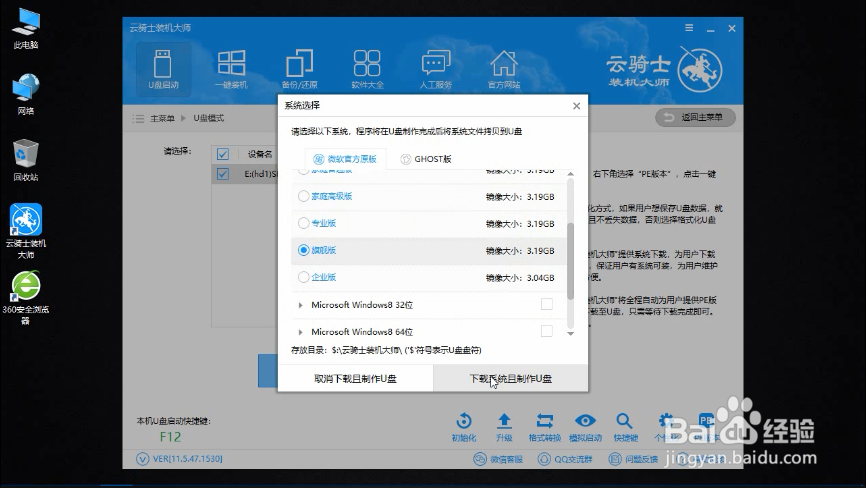Open QQ交流群 in the status bar
This screenshot has height=488, width=866.
565,459
